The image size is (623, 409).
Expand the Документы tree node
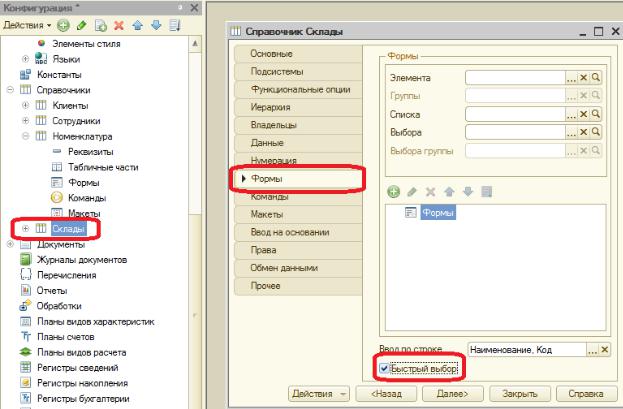click(x=10, y=244)
